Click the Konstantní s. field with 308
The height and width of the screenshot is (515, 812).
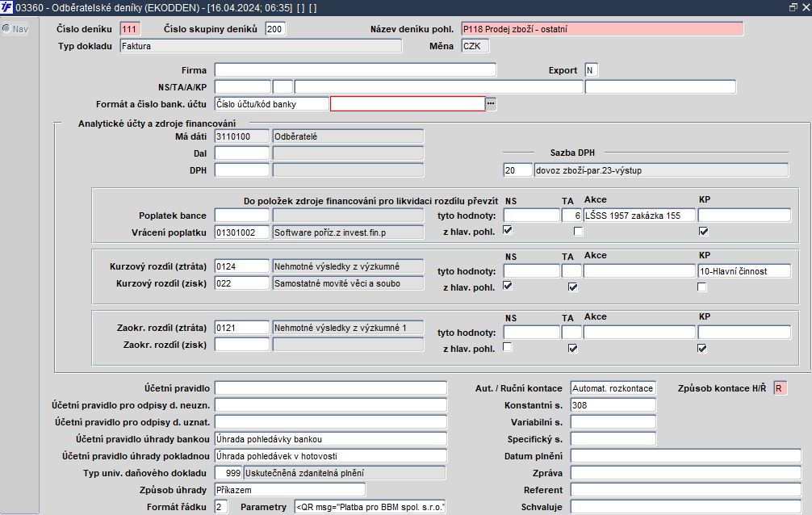point(613,404)
